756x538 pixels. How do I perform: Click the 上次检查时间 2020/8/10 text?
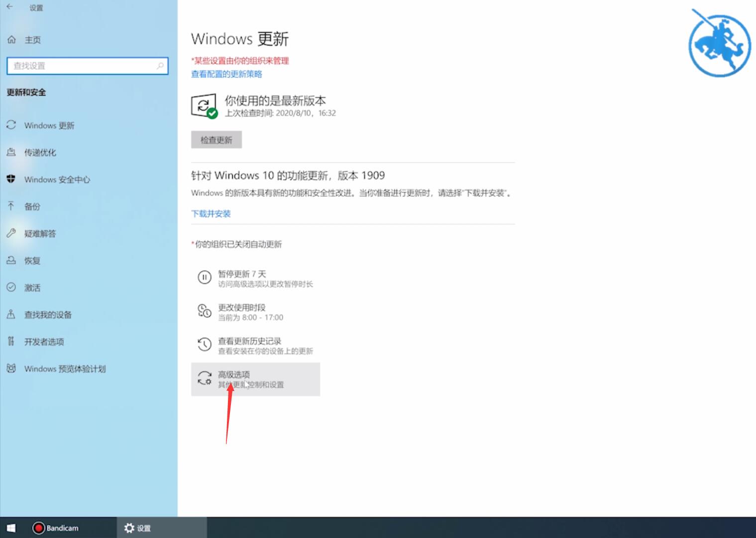point(280,113)
